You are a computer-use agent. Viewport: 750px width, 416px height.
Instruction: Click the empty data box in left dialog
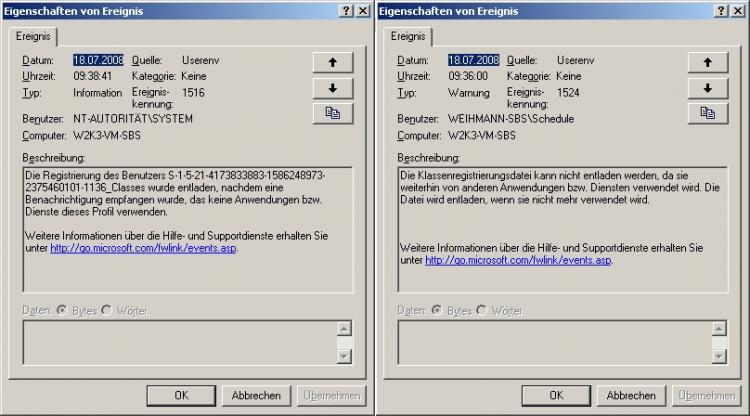pyautogui.click(x=180, y=343)
